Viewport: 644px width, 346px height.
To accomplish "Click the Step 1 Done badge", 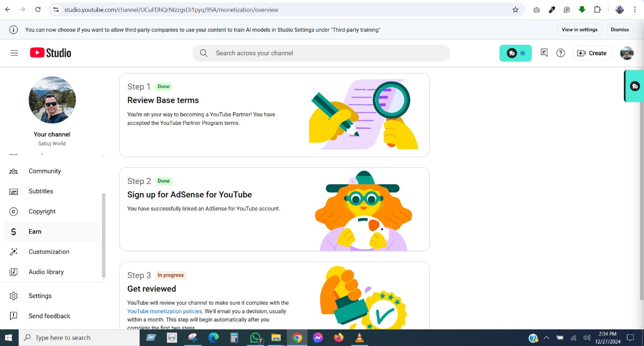I will [x=164, y=87].
